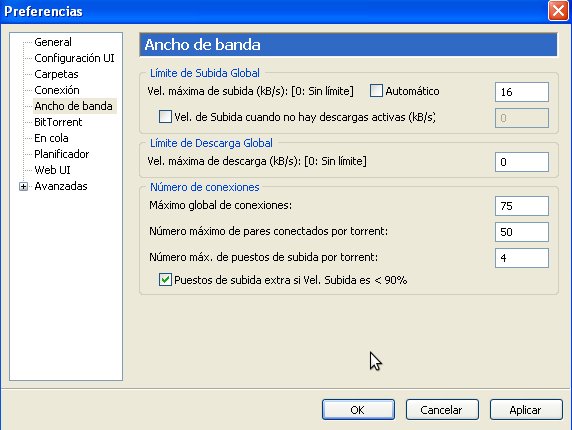Go to the Carpetas section

point(56,74)
